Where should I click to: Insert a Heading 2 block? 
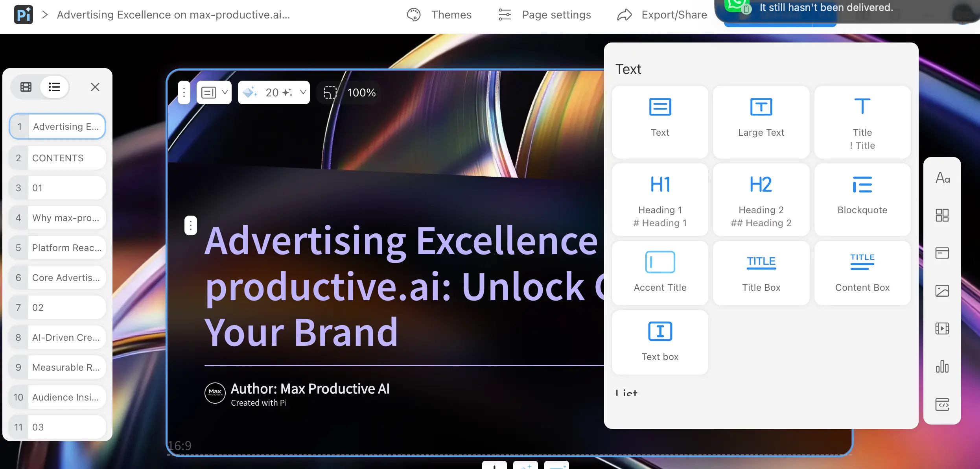click(x=761, y=199)
